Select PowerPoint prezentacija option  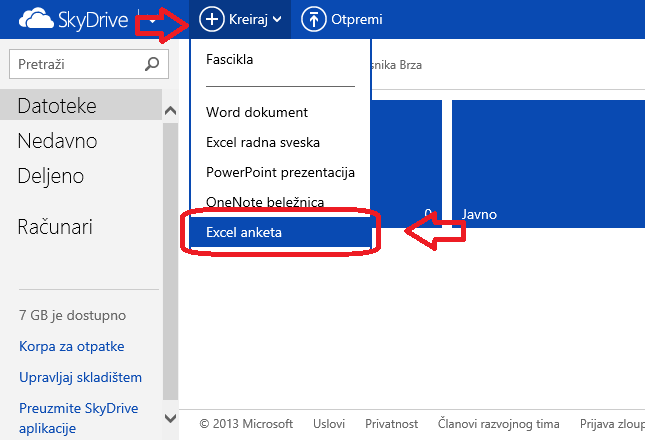280,172
